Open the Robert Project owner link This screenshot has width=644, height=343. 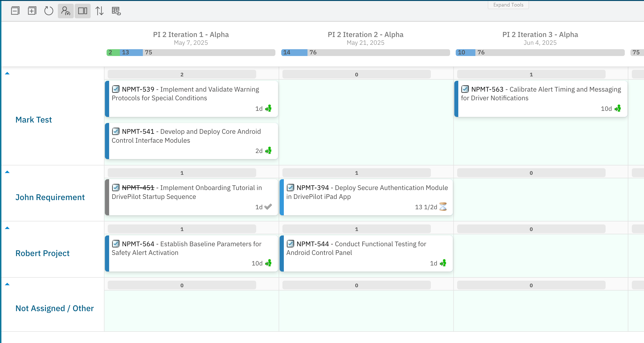42,253
